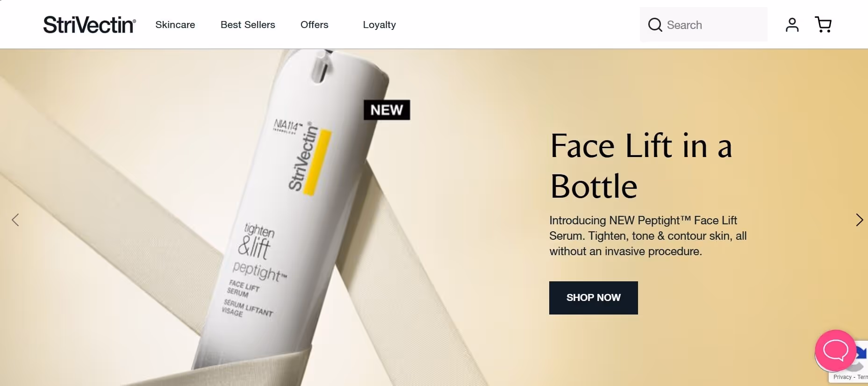Open the Offers menu item

tap(315, 25)
